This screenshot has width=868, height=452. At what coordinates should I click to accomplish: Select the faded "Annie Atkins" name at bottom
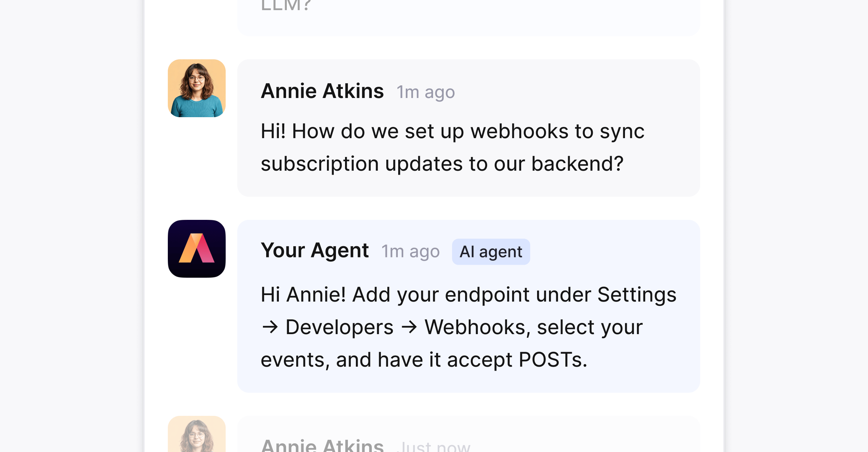(322, 445)
